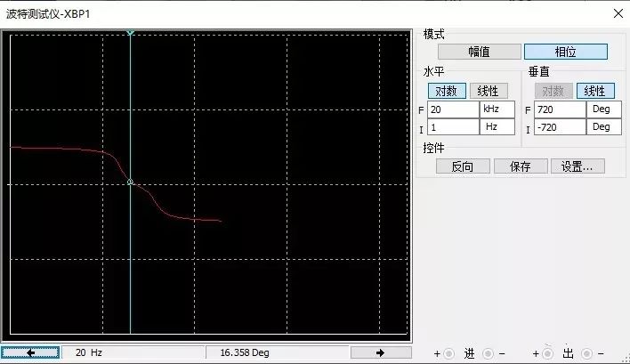Click the 反向 (Reverse) button
The width and height of the screenshot is (630, 364).
463,166
